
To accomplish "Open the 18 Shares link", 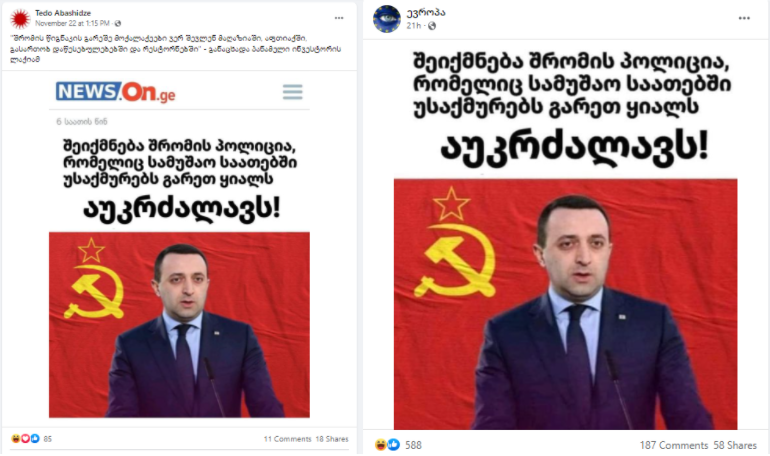I will [x=332, y=439].
